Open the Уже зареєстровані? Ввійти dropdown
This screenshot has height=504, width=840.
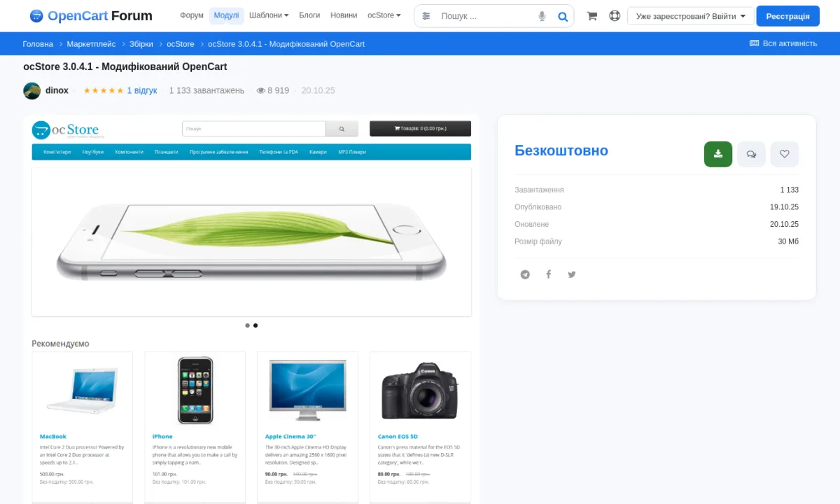pos(691,16)
